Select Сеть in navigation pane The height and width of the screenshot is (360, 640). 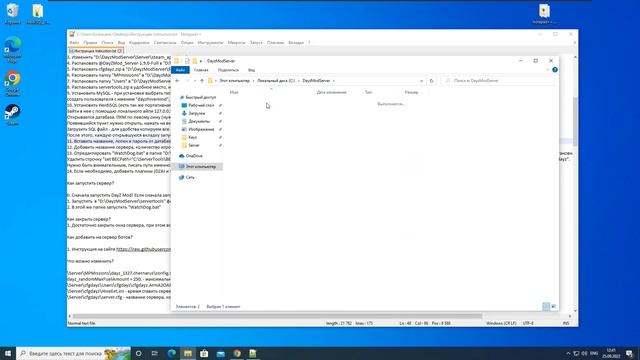(x=189, y=178)
